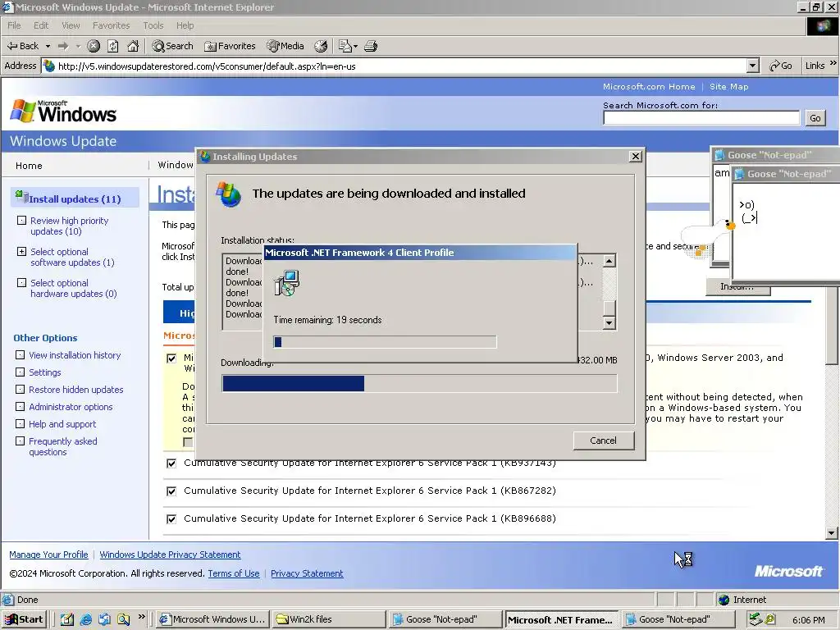Click the Site Map header link
The width and height of the screenshot is (840, 630).
728,86
